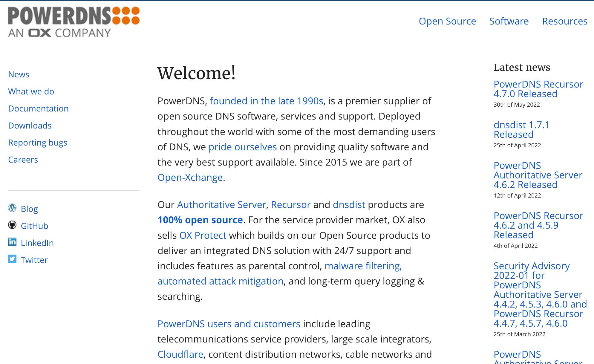Click the PowerDNS logo
The image size is (594, 364).
(x=74, y=22)
